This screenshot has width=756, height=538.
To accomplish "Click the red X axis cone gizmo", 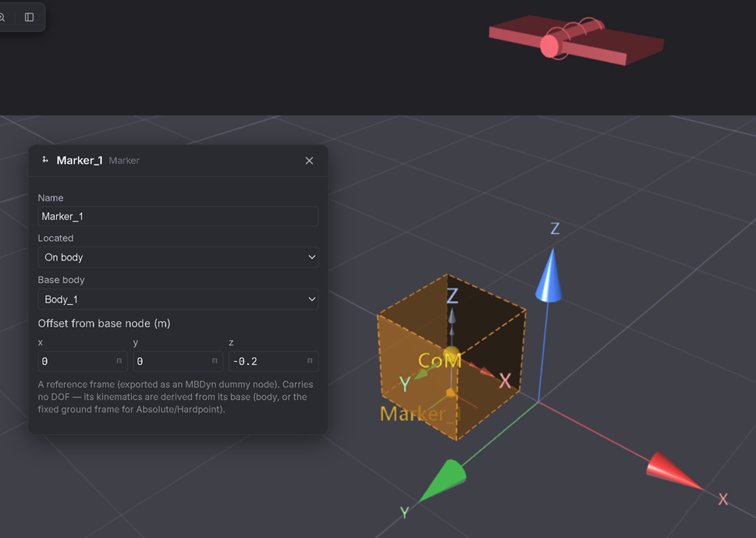I will tap(673, 471).
